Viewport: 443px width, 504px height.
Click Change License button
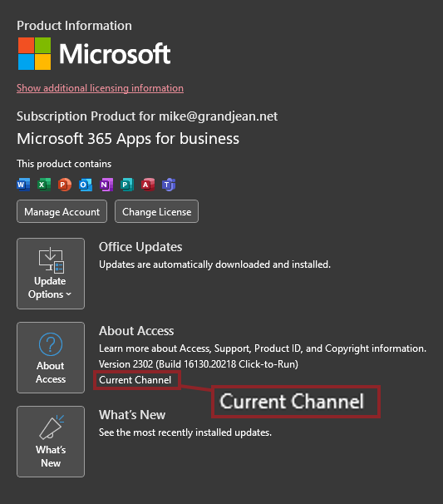click(157, 211)
